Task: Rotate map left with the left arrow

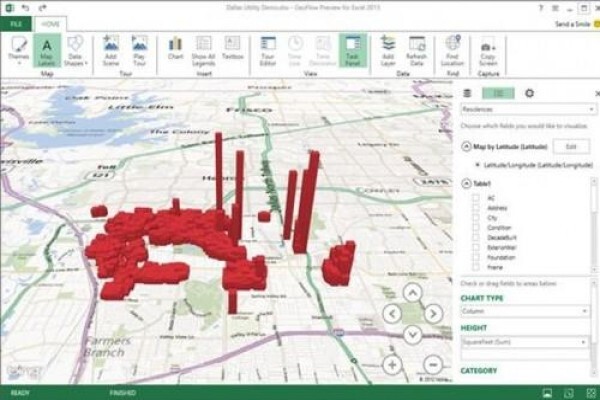Action: pyautogui.click(x=393, y=314)
